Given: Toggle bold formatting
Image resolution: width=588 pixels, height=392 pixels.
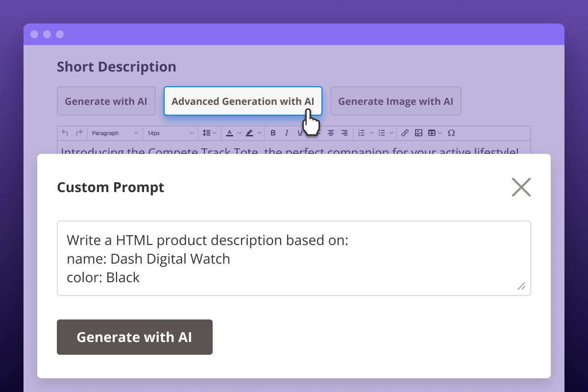Looking at the screenshot, I should point(273,133).
